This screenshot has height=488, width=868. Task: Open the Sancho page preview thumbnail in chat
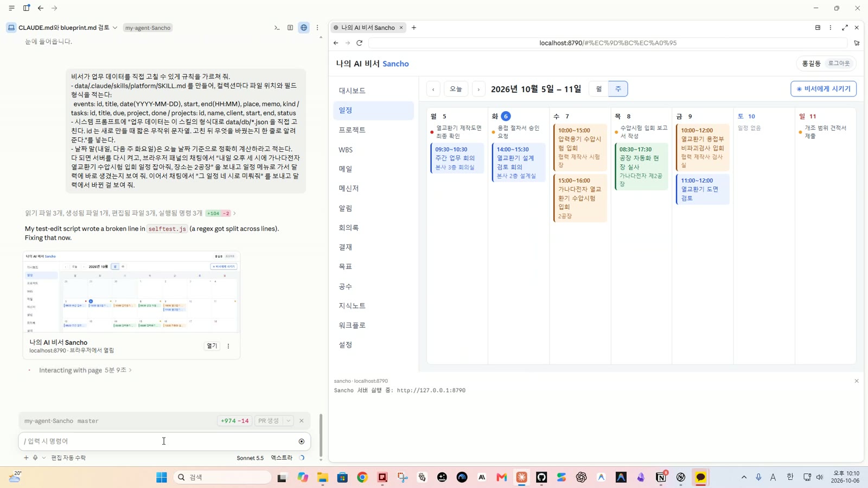[131, 292]
